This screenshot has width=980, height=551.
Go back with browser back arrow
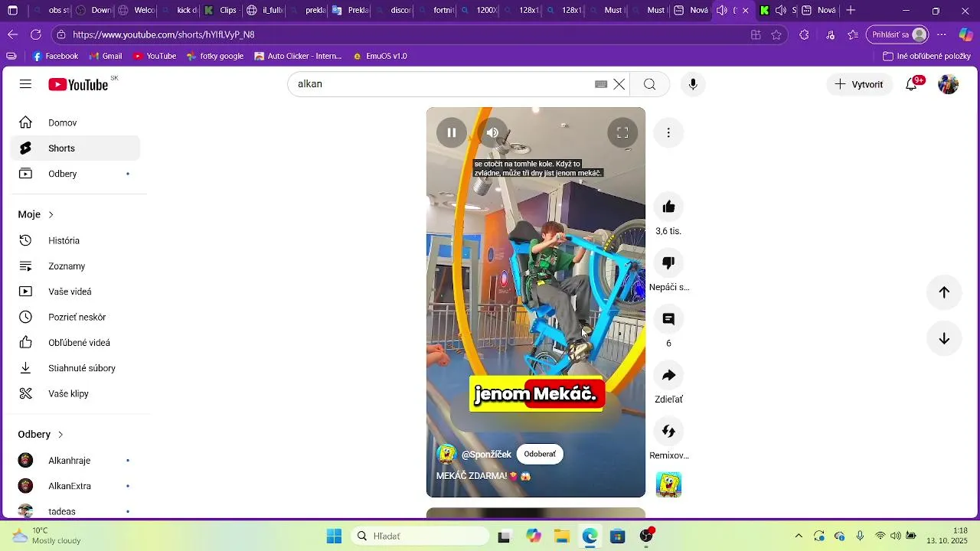click(12, 34)
